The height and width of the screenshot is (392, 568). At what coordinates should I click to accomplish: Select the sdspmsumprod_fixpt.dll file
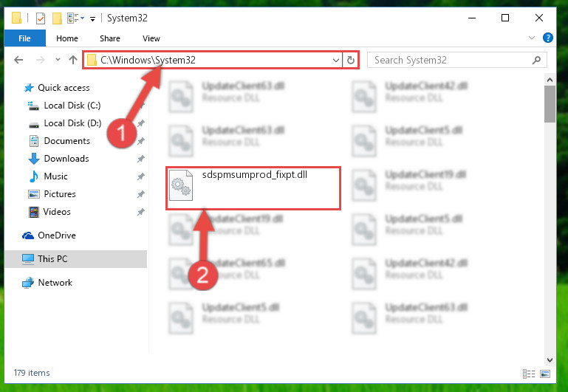pyautogui.click(x=253, y=188)
